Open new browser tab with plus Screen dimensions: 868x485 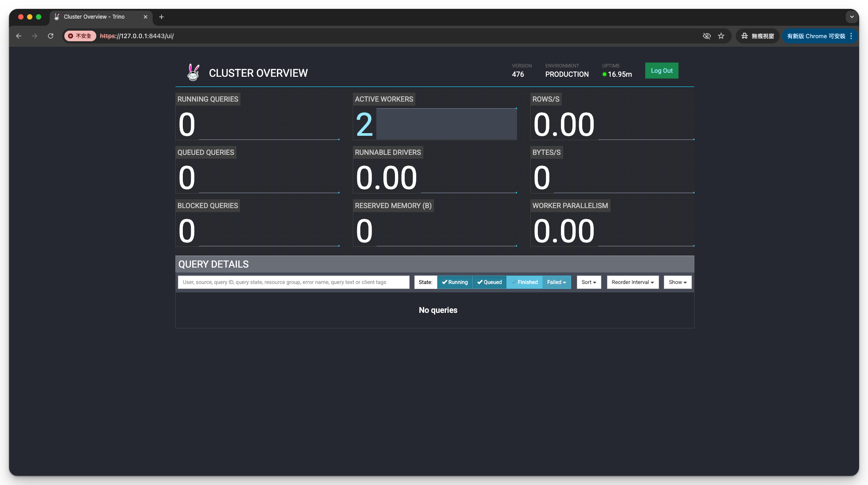click(x=162, y=17)
